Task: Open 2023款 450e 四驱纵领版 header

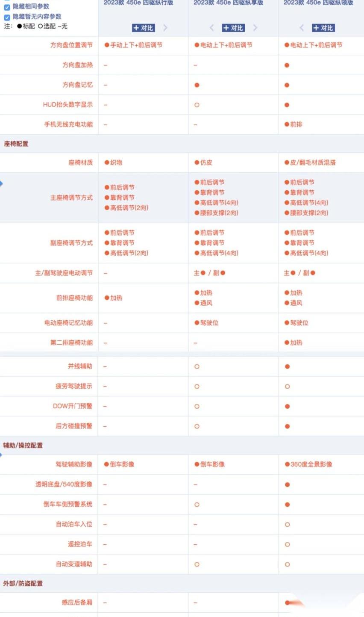Action: tap(319, 3)
